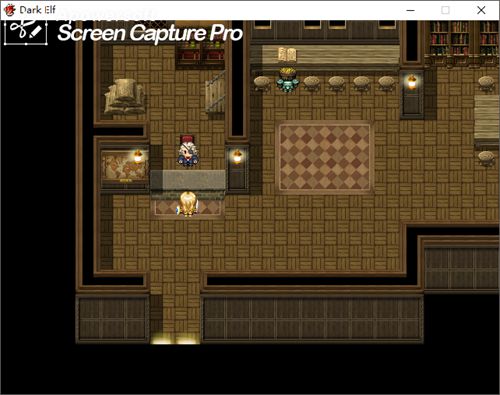Minimize the Dark Elf window
The image size is (500, 395).
click(411, 10)
